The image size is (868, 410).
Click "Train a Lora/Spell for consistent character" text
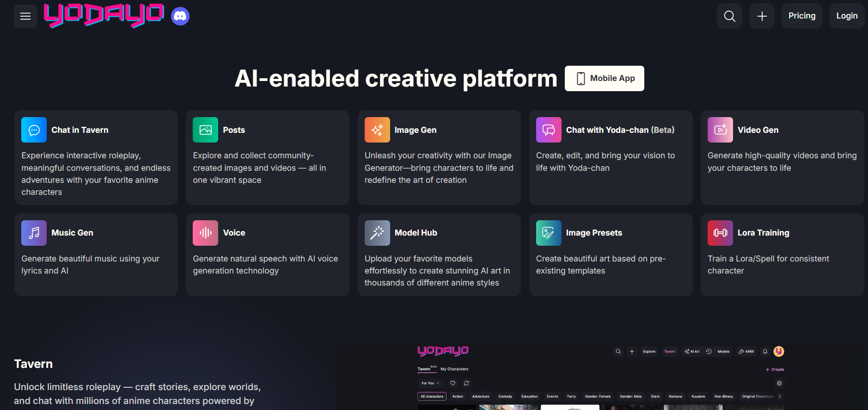[768, 265]
